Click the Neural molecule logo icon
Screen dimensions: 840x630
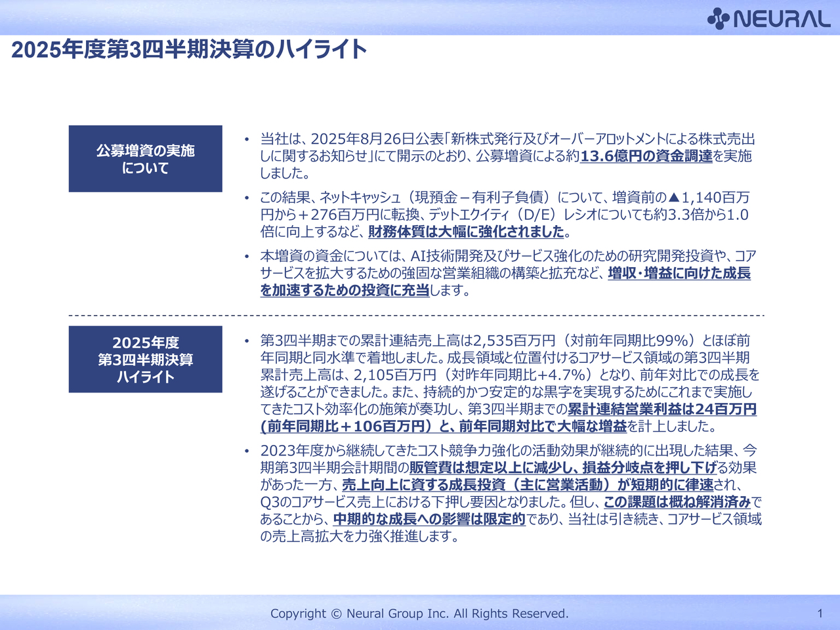click(719, 18)
